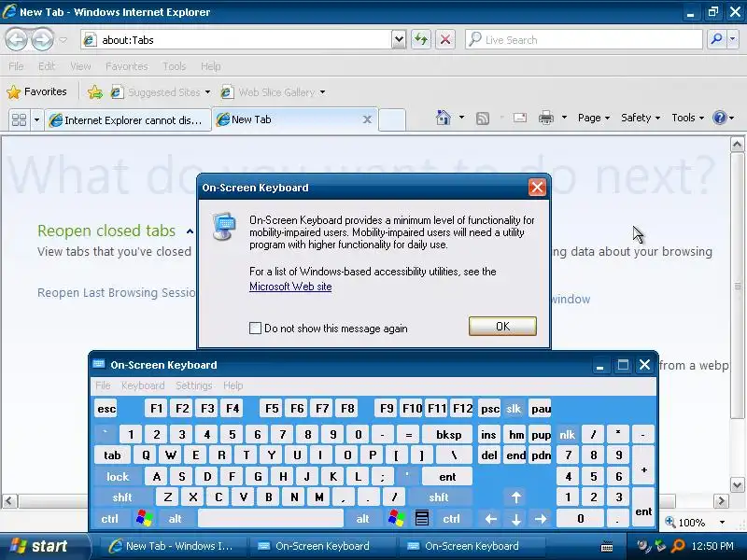The height and width of the screenshot is (560, 747).
Task: Open the IE Favorites menu
Action: point(127,66)
